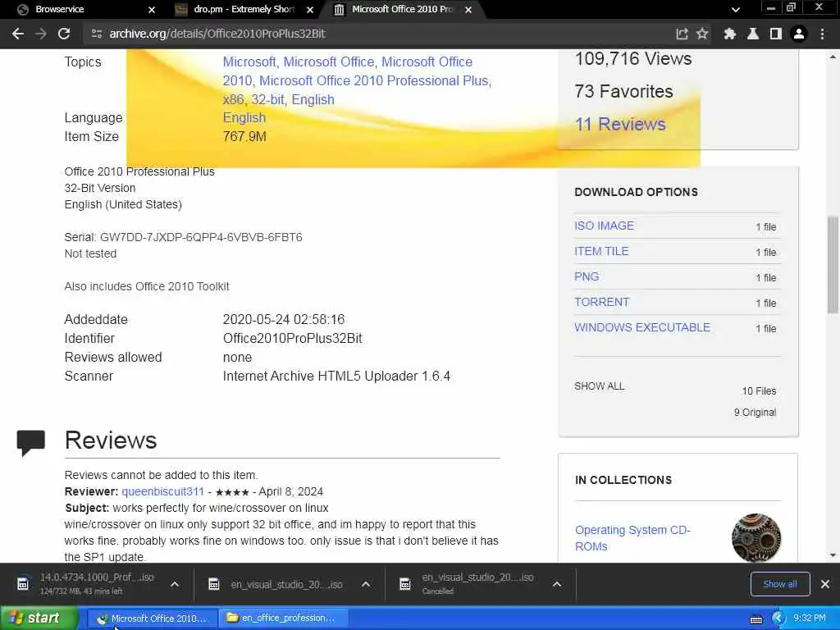Viewport: 840px width, 630px height.
Task: Expand options for completed en_visual_studio iso download
Action: [x=366, y=584]
